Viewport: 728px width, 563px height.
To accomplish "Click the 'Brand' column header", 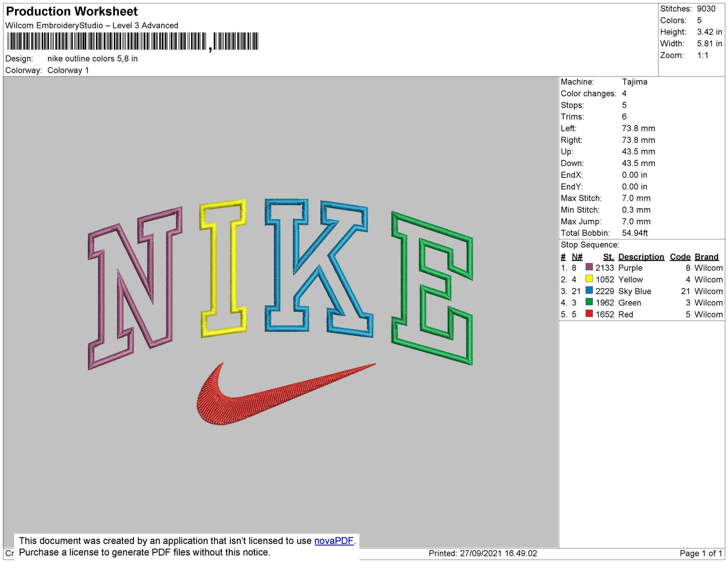I will 707,257.
